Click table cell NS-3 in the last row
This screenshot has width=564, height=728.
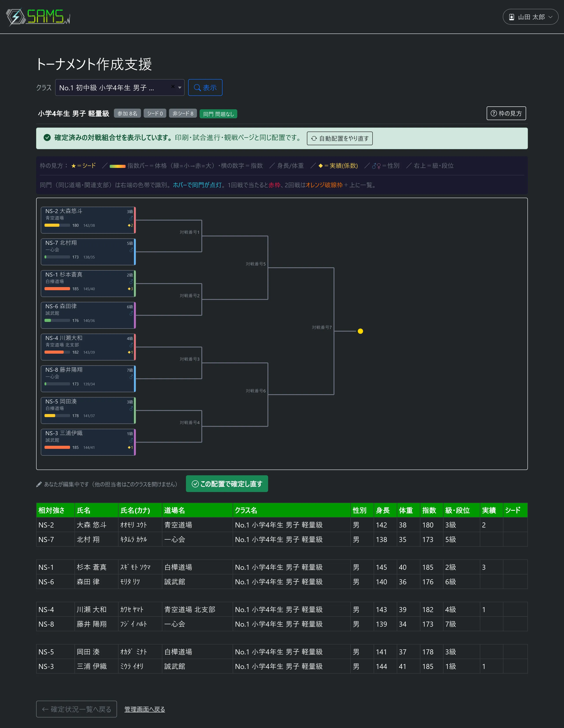click(55, 666)
